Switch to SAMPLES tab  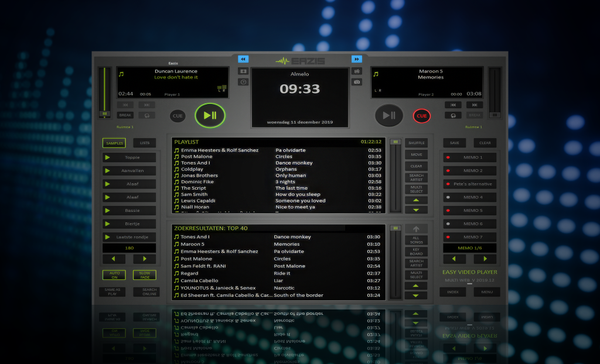click(x=114, y=143)
